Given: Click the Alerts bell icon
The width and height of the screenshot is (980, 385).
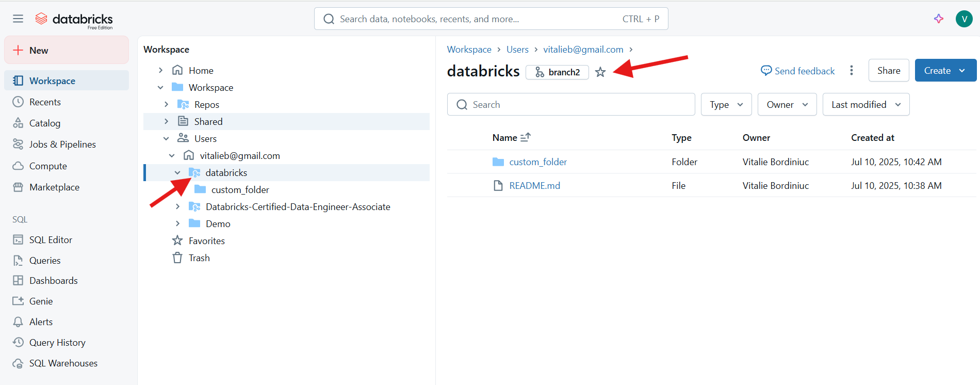Looking at the screenshot, I should pyautogui.click(x=18, y=322).
